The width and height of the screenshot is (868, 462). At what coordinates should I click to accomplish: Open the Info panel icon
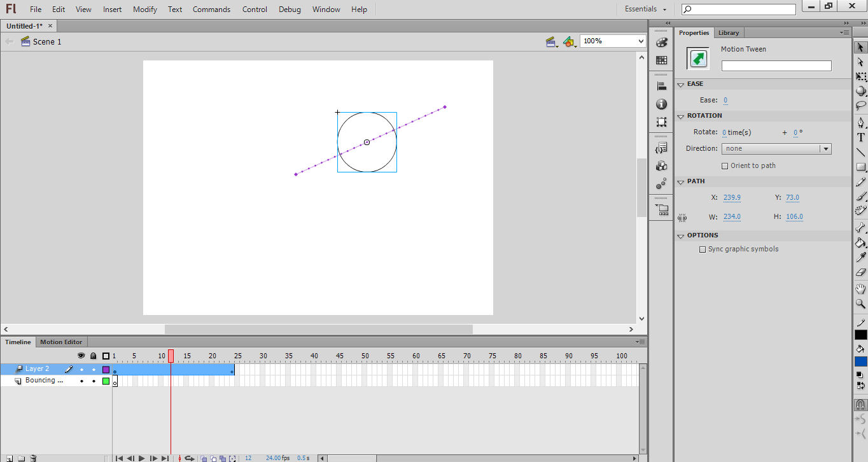click(661, 104)
